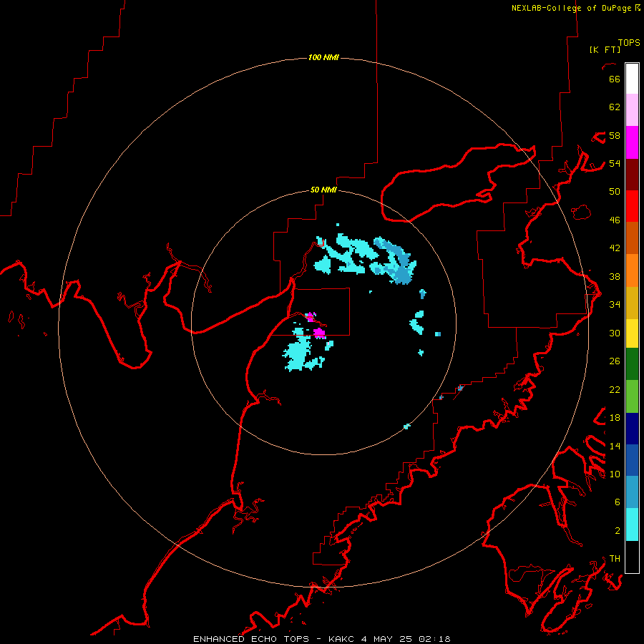Click the medium blue legend swatch

point(632,460)
